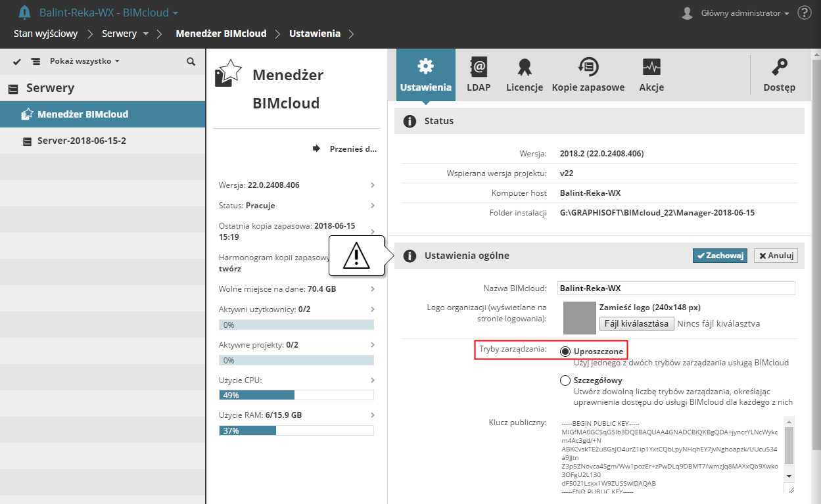Screen dimensions: 821x504
Task: Click the Menedżer BIMcloud breadcrumb
Action: 221,34
